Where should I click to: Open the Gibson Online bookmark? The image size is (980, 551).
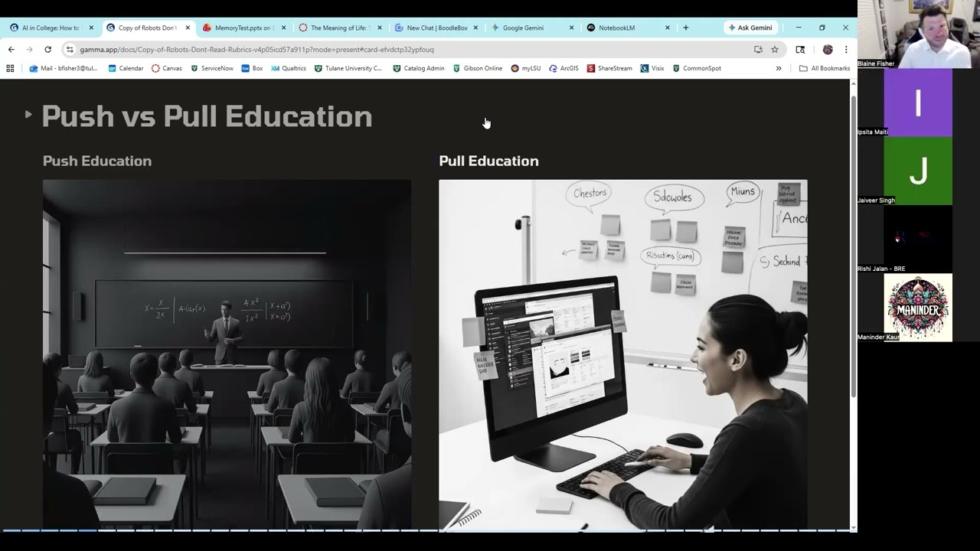[478, 68]
